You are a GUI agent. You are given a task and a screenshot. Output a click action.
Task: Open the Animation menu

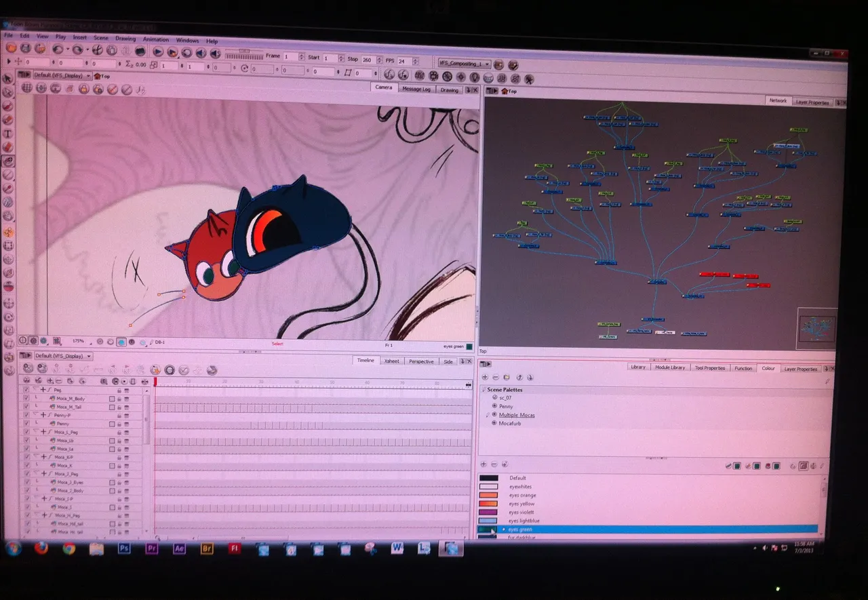(155, 40)
